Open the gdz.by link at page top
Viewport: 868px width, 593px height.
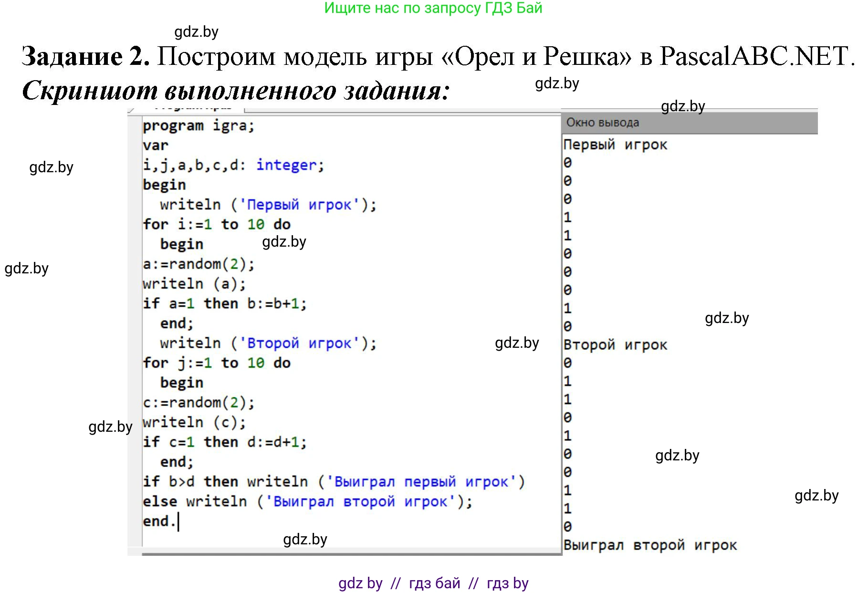[196, 32]
